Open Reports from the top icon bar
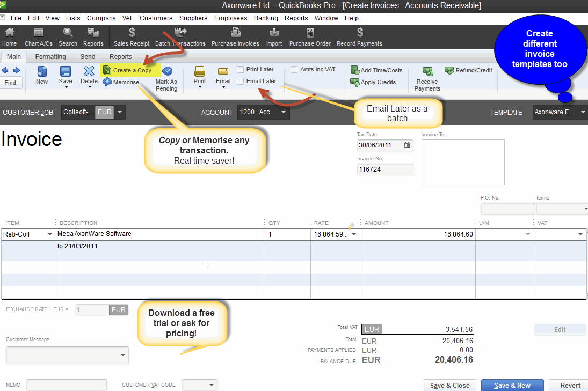This screenshot has height=391, width=588. 93,36
